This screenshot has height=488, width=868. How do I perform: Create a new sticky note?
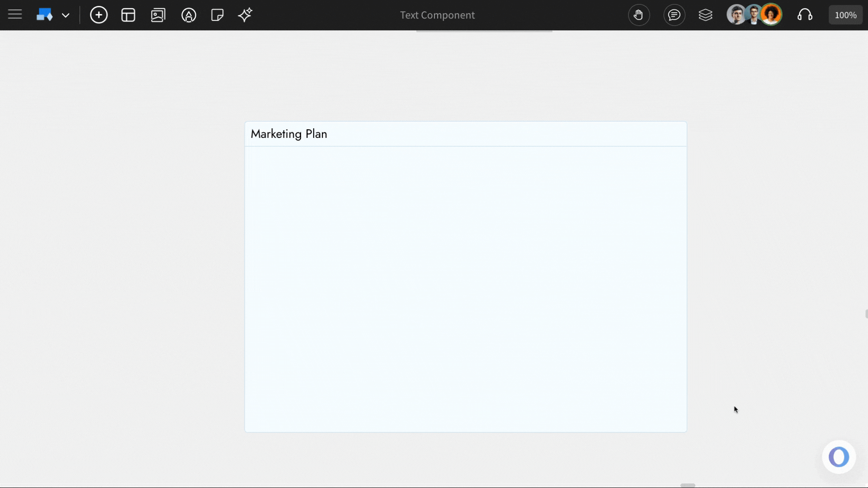pos(217,15)
